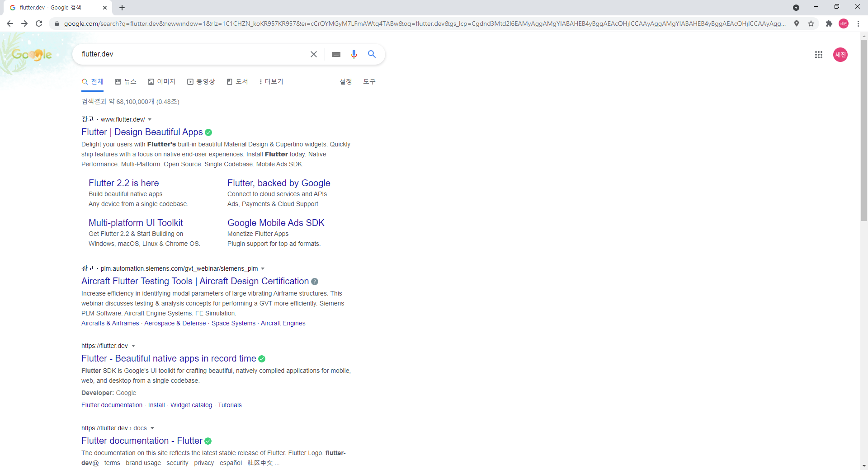Open the Google account avatar
Viewport: 868px width, 470px height.
840,55
